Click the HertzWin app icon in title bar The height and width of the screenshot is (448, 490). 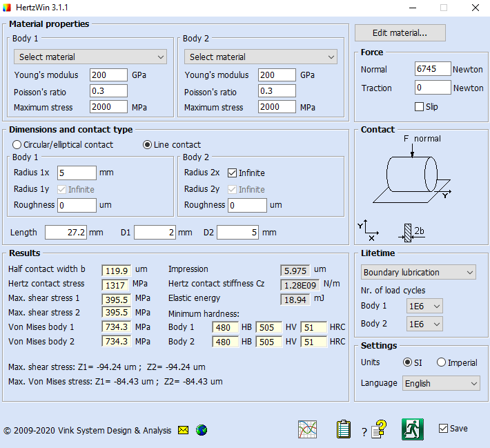point(8,8)
